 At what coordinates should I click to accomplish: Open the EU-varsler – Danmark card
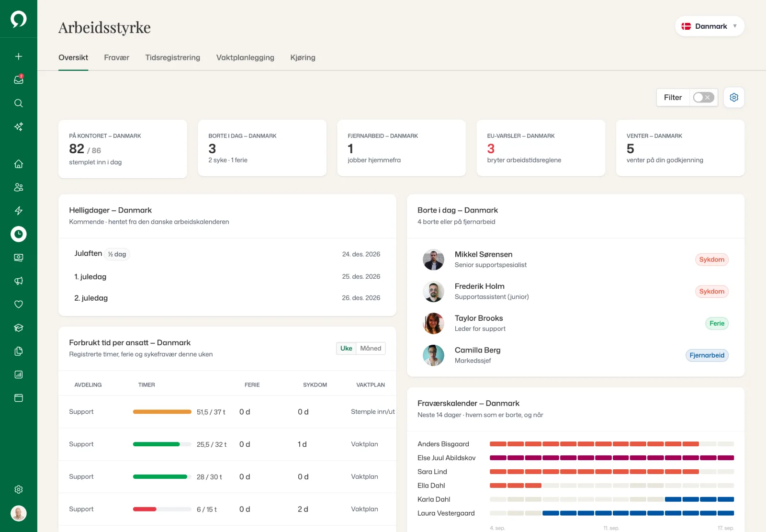(x=541, y=148)
